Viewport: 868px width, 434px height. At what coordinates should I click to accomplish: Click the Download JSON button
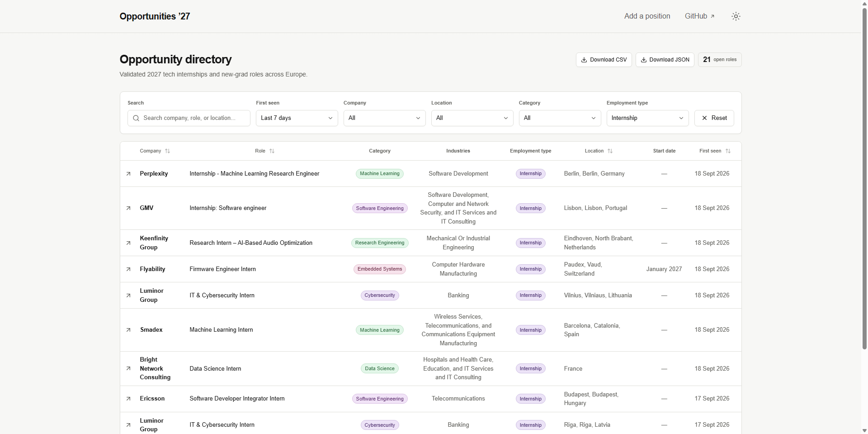(665, 60)
